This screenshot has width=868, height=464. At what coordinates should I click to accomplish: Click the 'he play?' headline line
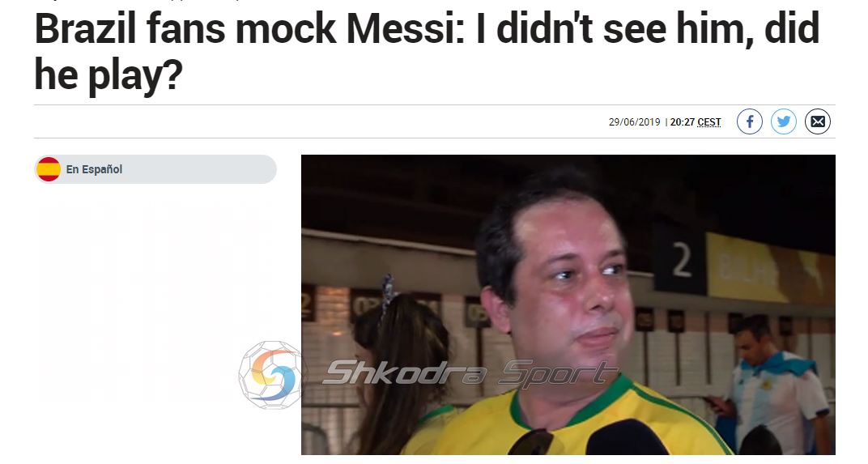(108, 74)
